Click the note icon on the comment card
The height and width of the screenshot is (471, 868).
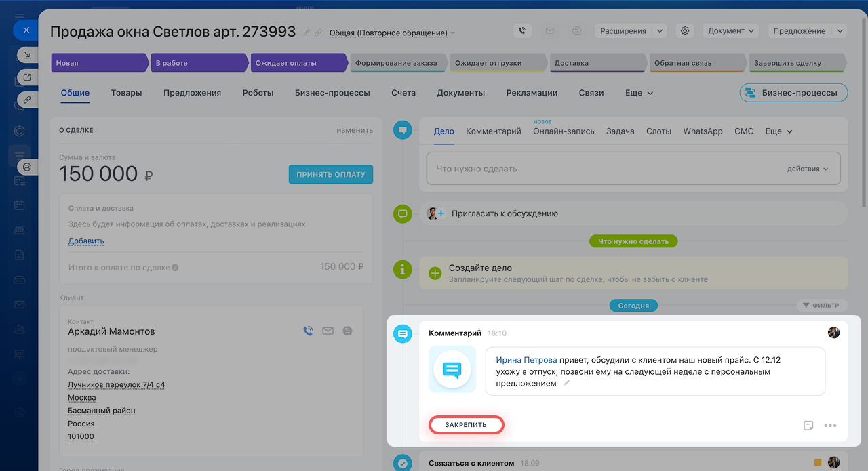(808, 426)
